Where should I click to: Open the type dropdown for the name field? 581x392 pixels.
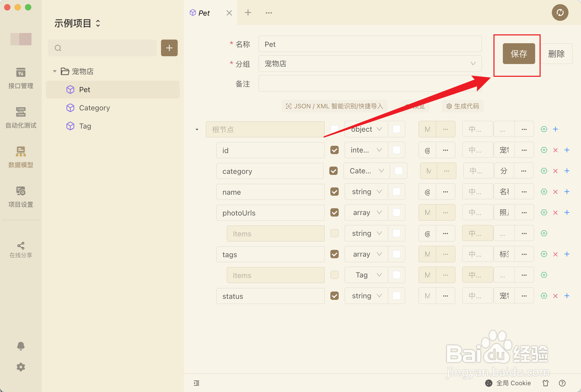(366, 192)
